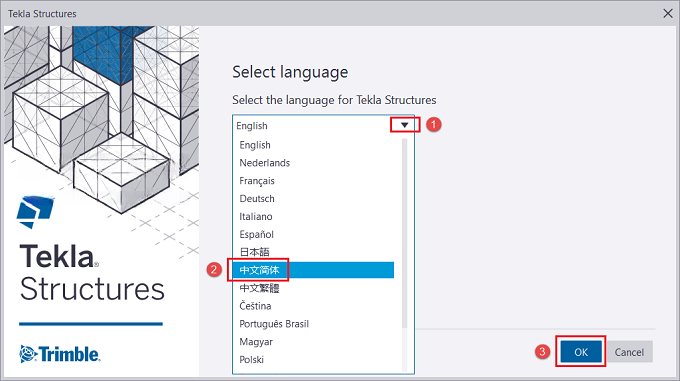Select highlighted 中文简体 option
Screen dimensions: 680x381
pos(314,270)
